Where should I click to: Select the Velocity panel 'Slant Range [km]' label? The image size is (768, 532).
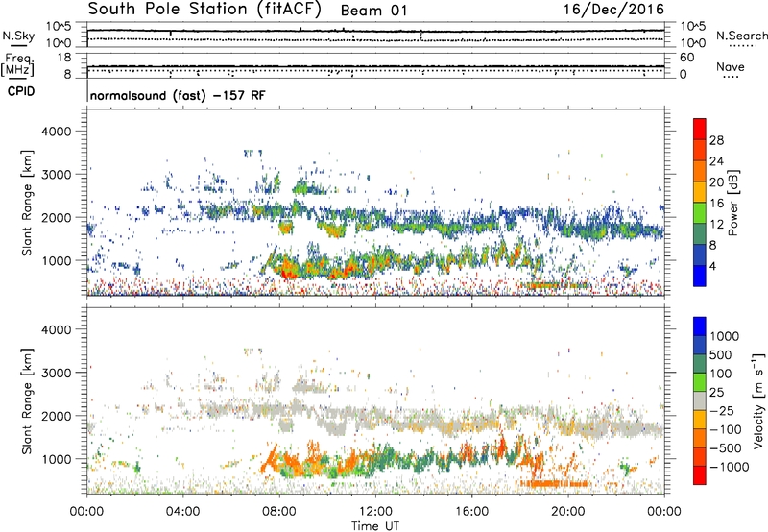[x=27, y=401]
